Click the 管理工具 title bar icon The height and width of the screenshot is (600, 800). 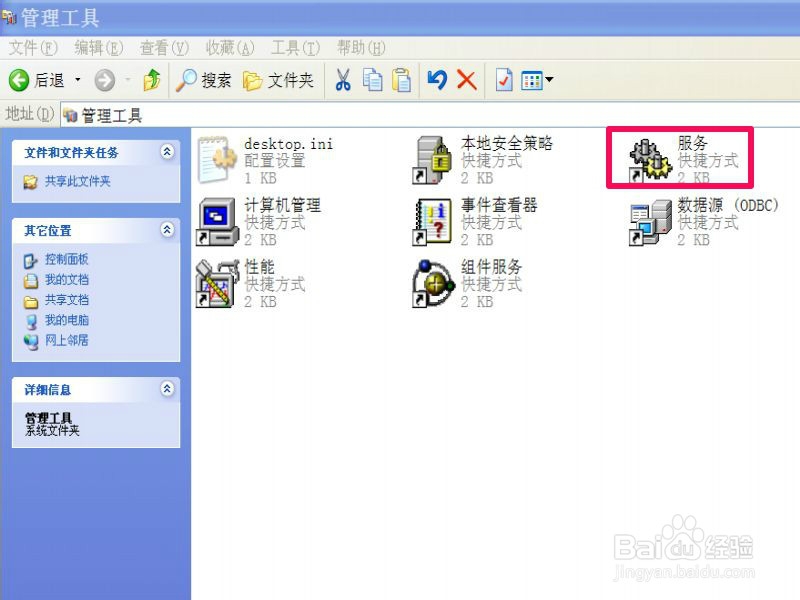(9, 18)
